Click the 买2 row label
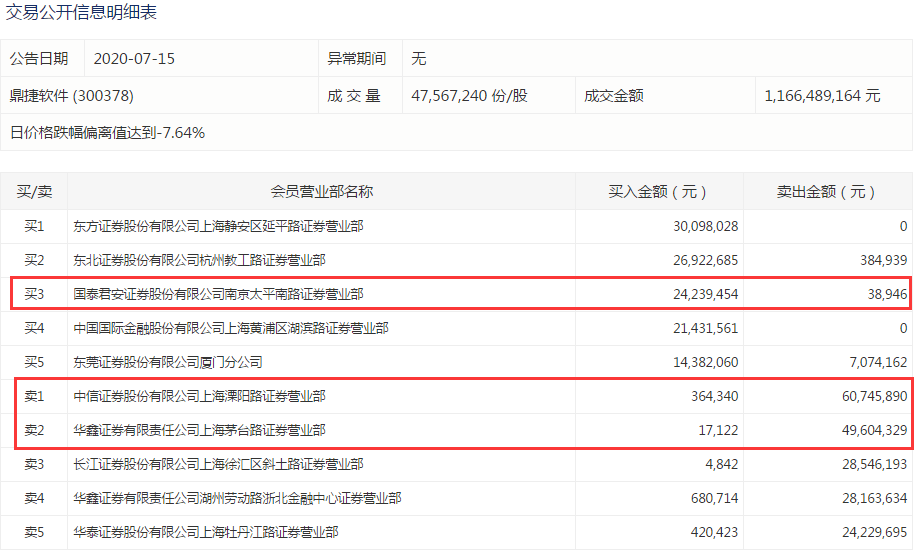Screen dimensions: 915x552 pyautogui.click(x=34, y=260)
